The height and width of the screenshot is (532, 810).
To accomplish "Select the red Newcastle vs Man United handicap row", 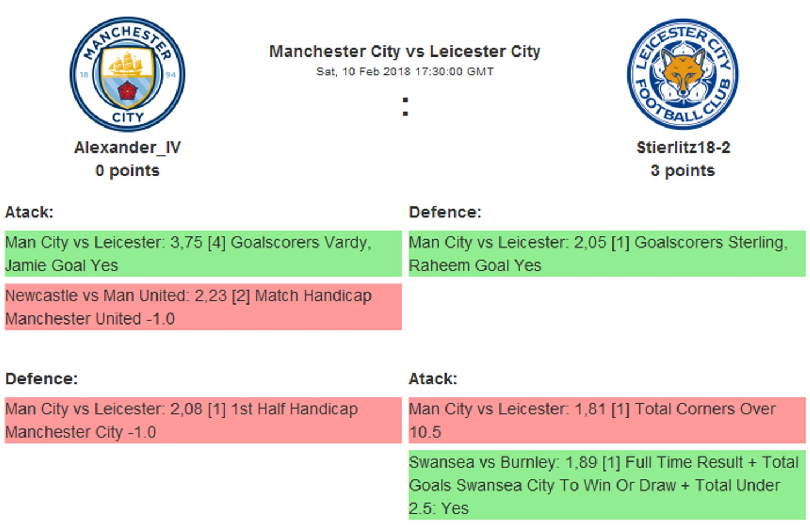I will point(202,307).
